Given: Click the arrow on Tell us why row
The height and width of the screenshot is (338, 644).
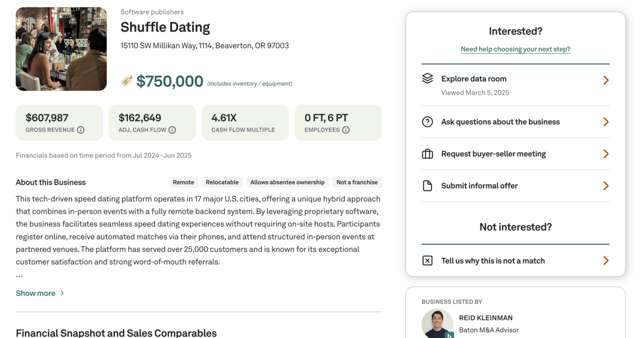Looking at the screenshot, I should 605,261.
